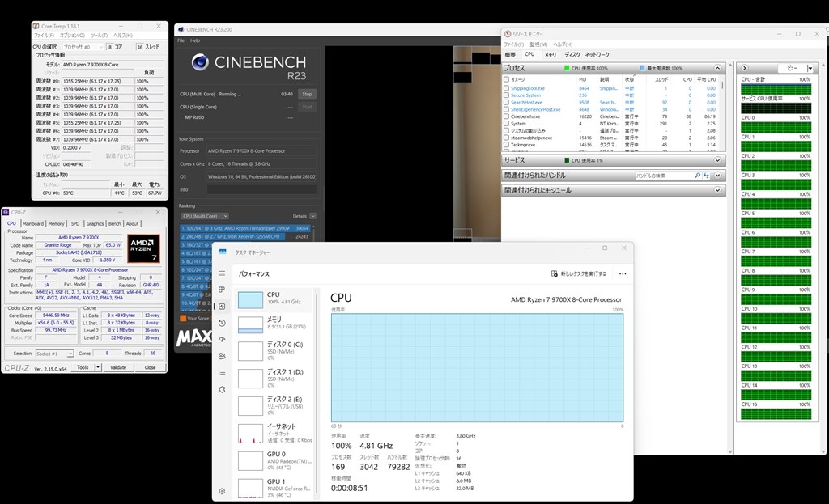
Task: Open the ディスク tab in Resource Monitor
Action: pyautogui.click(x=572, y=54)
